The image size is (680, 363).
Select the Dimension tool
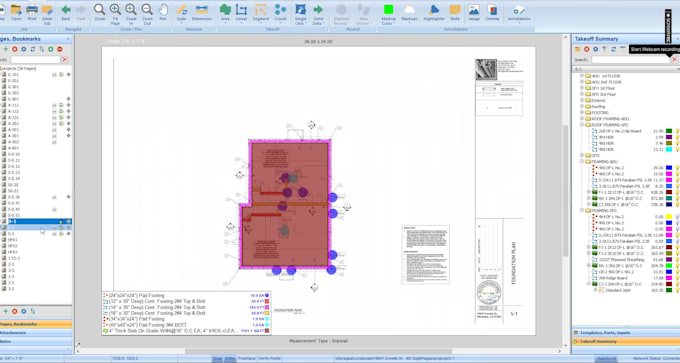(x=202, y=12)
